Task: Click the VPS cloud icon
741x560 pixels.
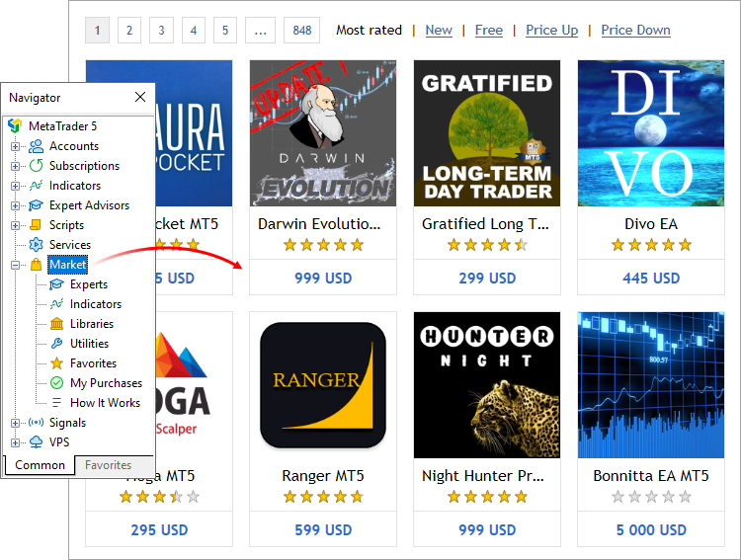Action: pyautogui.click(x=37, y=442)
